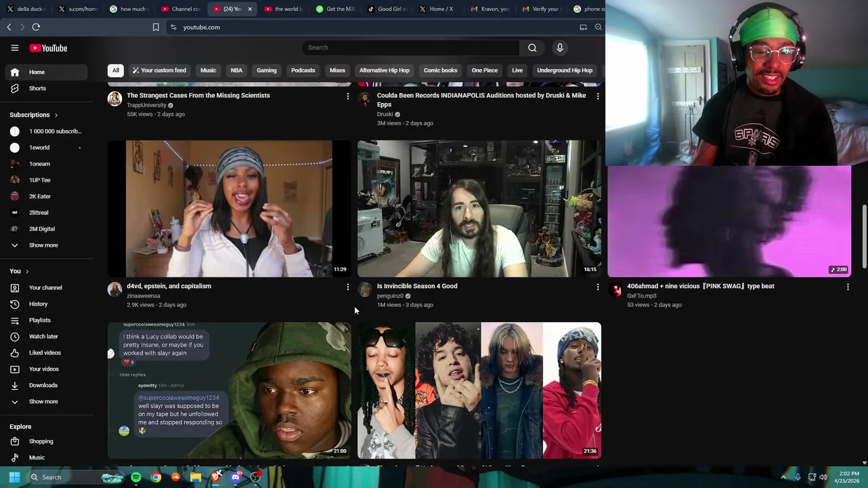868x488 pixels.
Task: Activate voice search microphone
Action: tap(559, 47)
